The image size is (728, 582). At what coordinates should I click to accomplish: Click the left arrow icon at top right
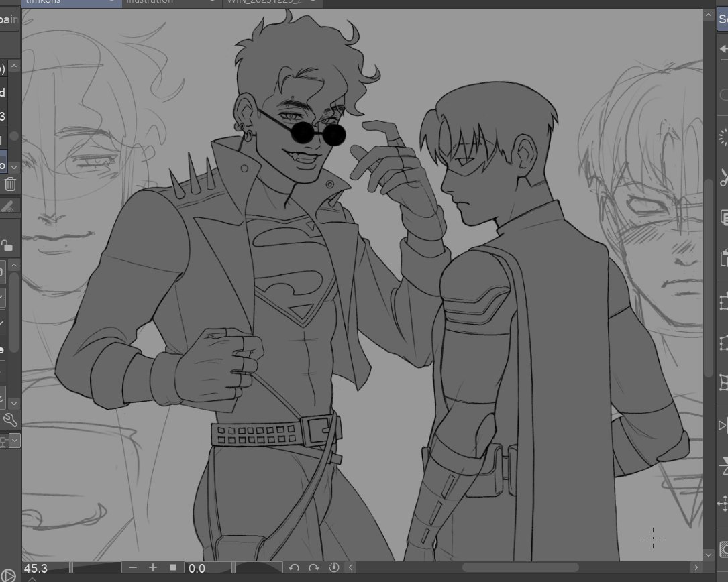(723, 49)
